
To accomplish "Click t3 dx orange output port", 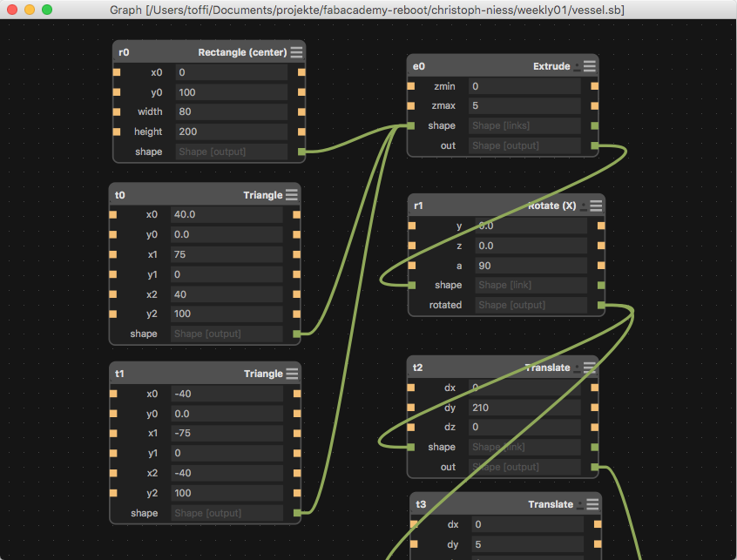I will pyautogui.click(x=598, y=524).
